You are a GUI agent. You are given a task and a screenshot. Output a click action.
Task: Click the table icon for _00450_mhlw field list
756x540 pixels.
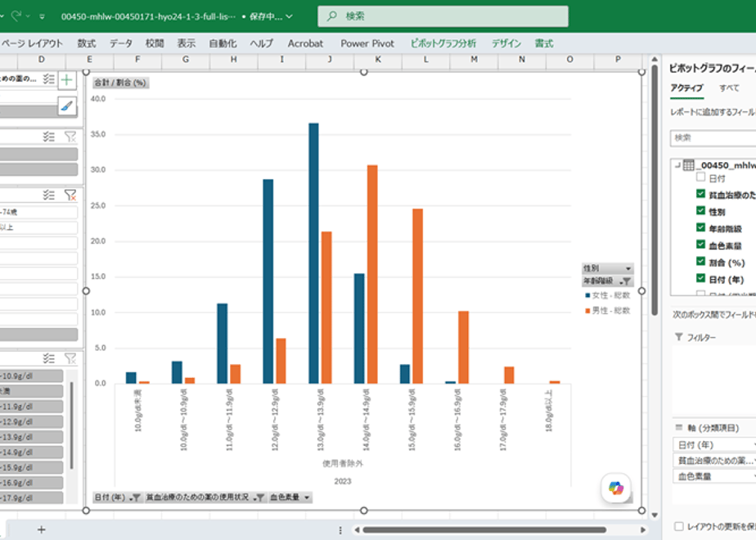(x=689, y=165)
